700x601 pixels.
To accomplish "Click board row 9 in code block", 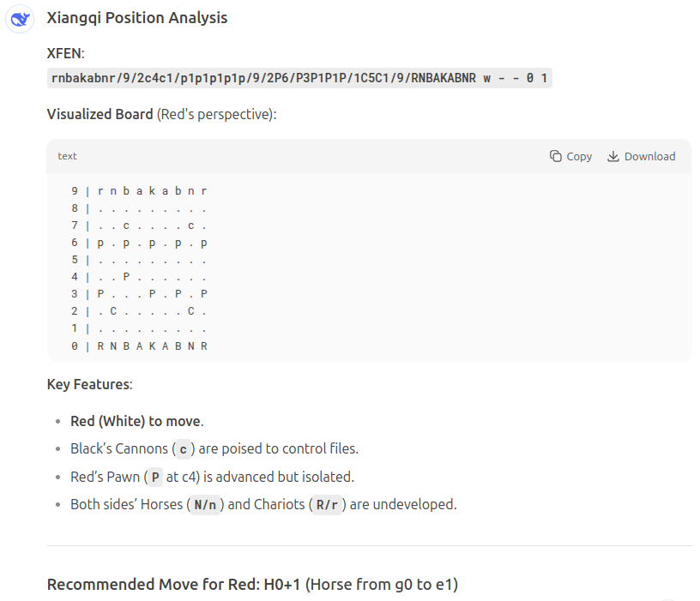I will (140, 191).
